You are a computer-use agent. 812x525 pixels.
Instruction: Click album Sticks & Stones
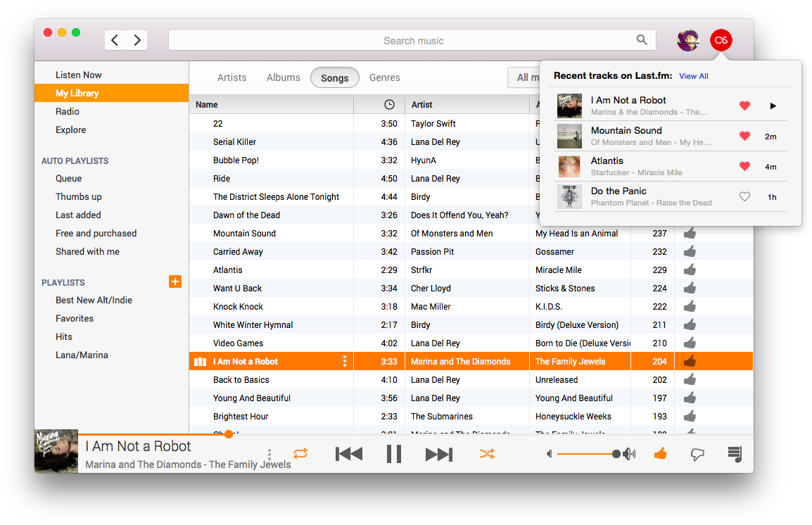565,289
